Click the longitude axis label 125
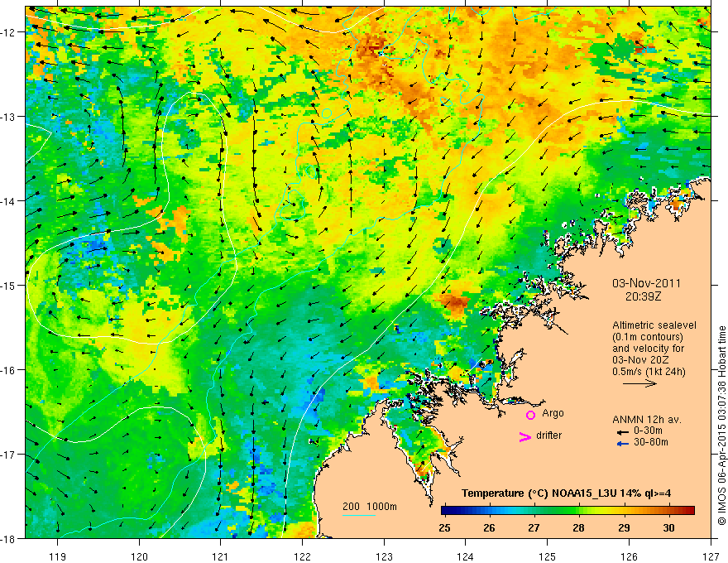728x563 pixels. tap(548, 556)
